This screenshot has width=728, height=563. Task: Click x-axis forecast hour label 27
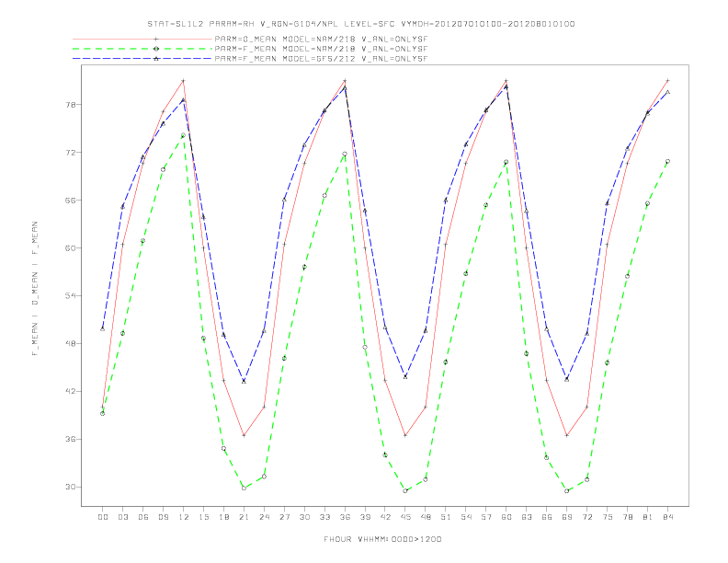[x=284, y=517]
